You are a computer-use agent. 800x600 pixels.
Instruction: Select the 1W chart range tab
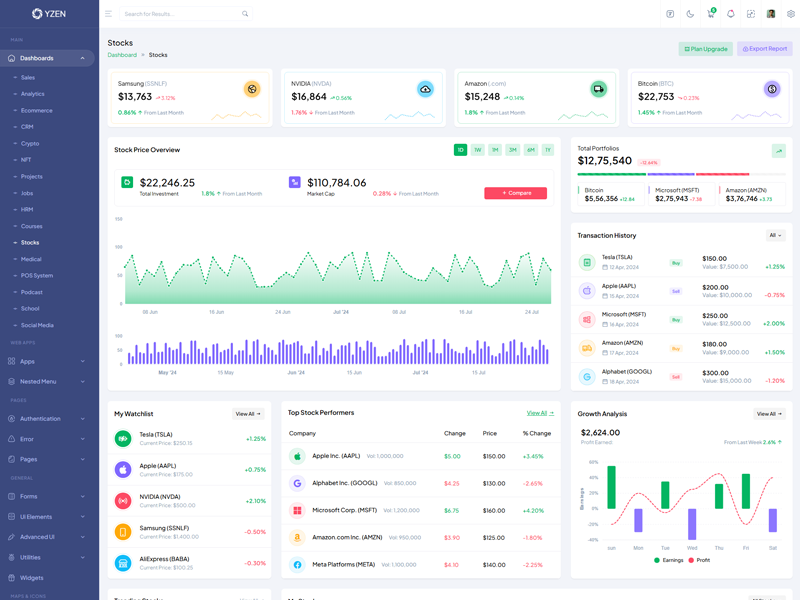click(478, 150)
